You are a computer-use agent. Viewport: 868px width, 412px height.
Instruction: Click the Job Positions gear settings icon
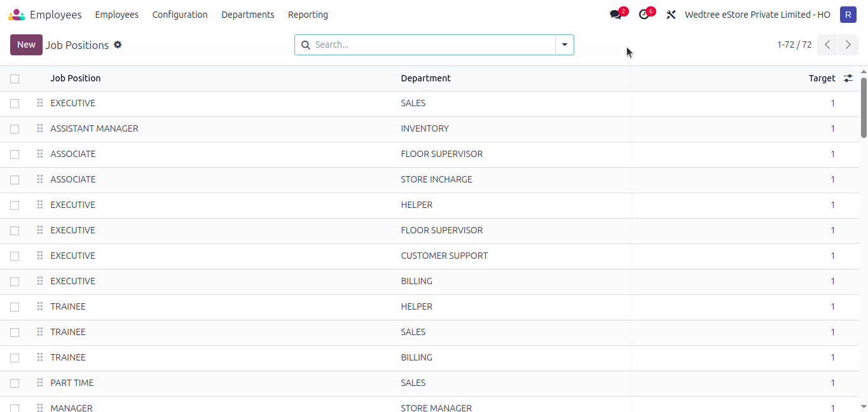tap(118, 45)
